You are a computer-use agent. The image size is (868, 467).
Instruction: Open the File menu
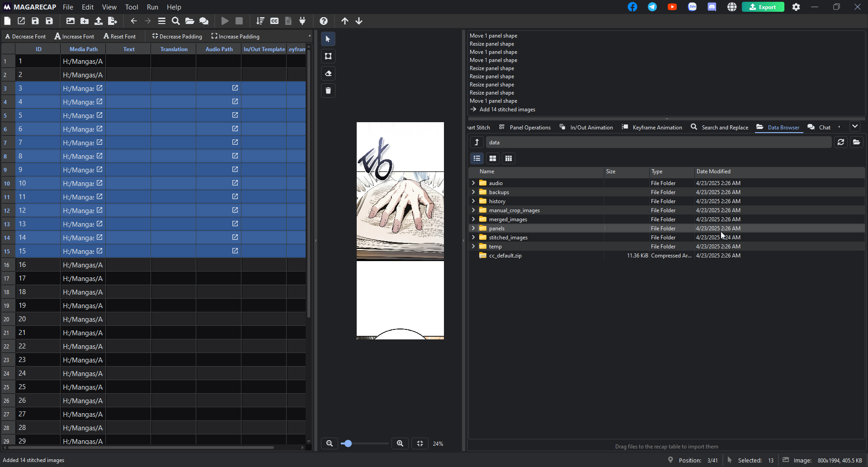coord(68,7)
